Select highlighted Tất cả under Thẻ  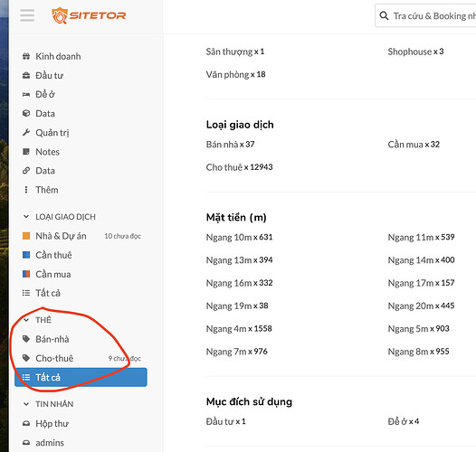81,377
